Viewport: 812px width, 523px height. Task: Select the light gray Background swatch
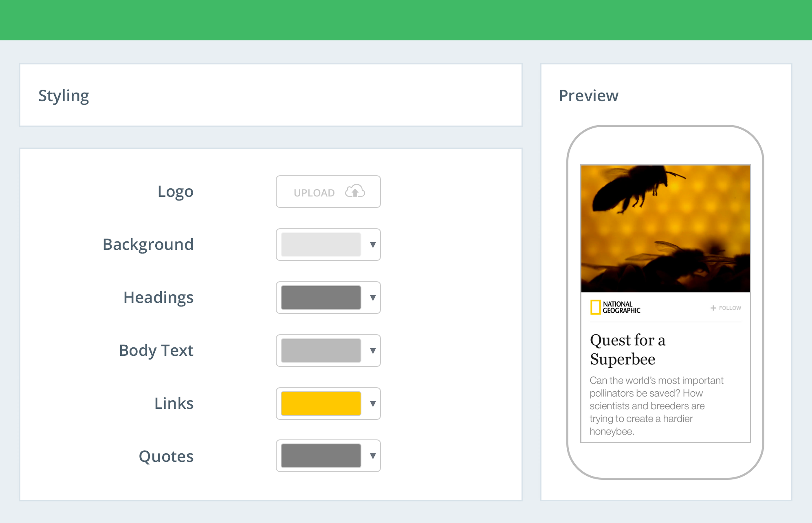point(321,245)
